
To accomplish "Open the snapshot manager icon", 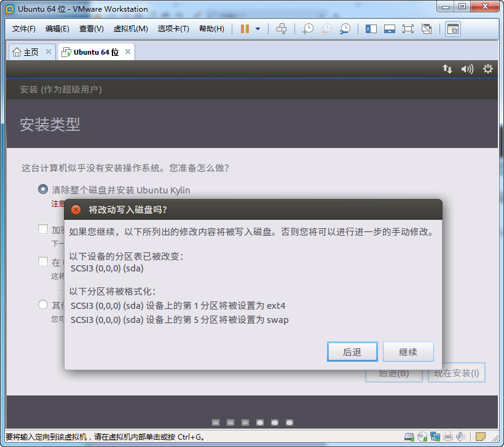I will pyautogui.click(x=345, y=29).
